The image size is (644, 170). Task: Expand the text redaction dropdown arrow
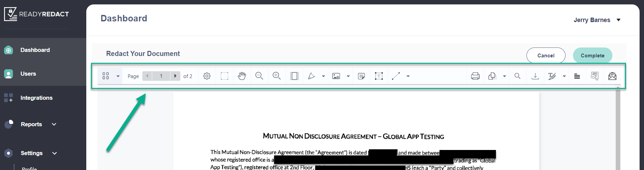tap(564, 76)
